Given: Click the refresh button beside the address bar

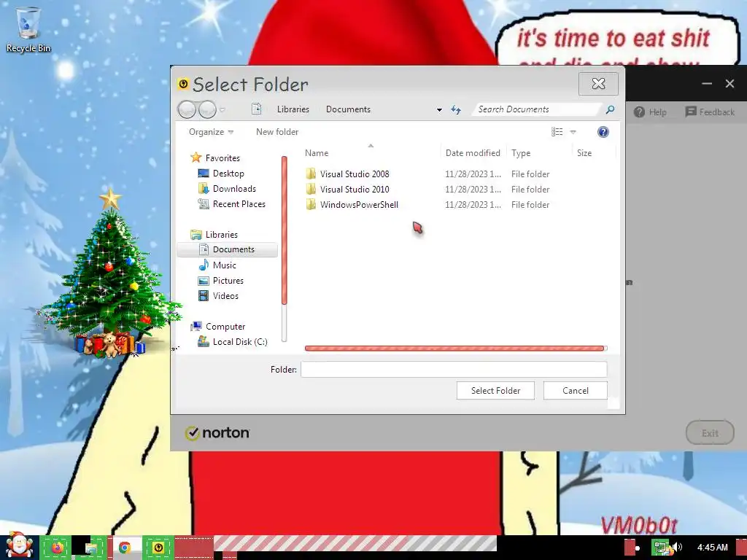Looking at the screenshot, I should [x=456, y=110].
